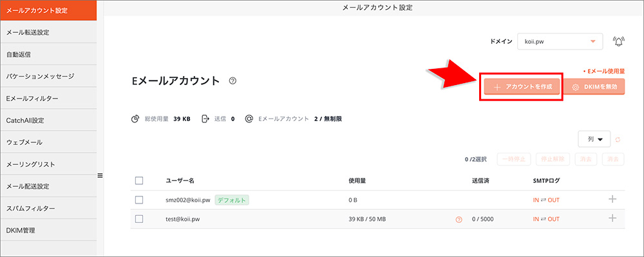
Task: Click the 0 B usage value
Action: pos(353,200)
